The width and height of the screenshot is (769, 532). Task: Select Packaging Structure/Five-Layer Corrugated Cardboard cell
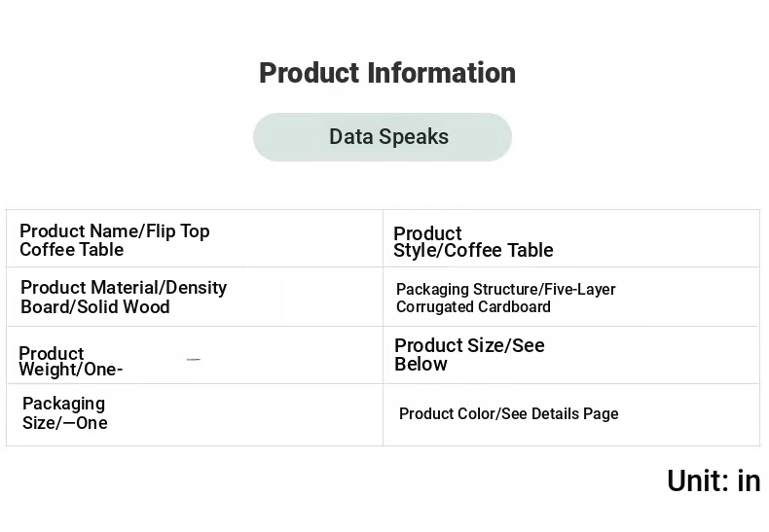pos(571,297)
